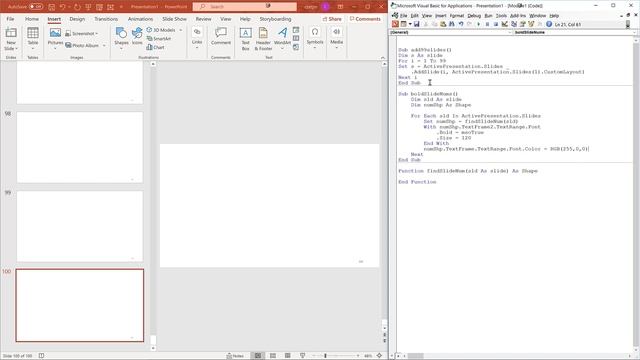Image resolution: width=640 pixels, height=360 pixels.
Task: Click the Reset stop icon in VBA toolbar
Action: tap(496, 24)
